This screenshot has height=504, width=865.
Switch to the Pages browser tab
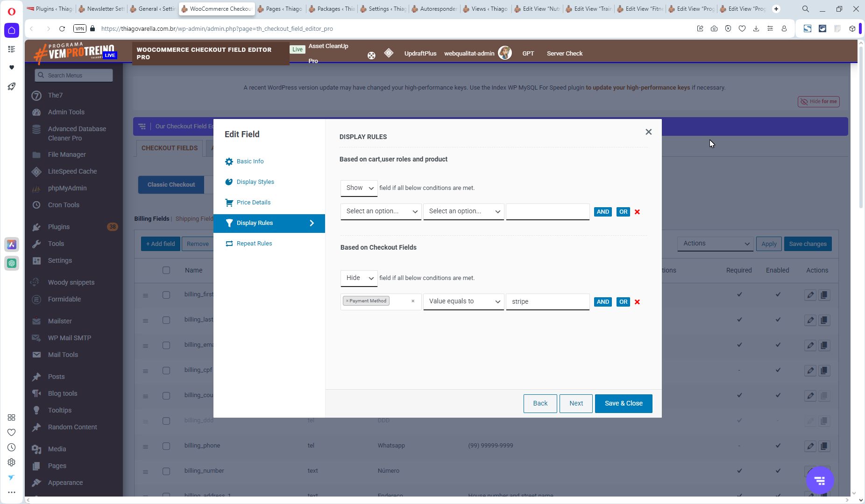[280, 9]
